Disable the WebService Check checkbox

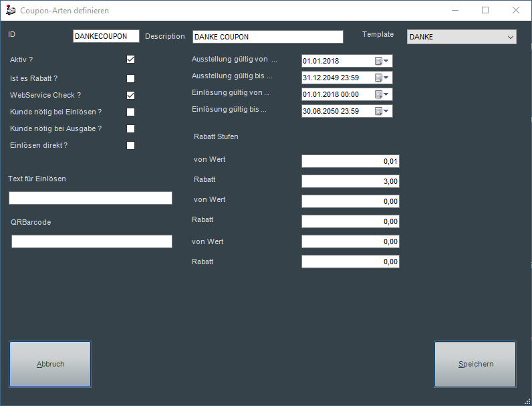[x=131, y=95]
